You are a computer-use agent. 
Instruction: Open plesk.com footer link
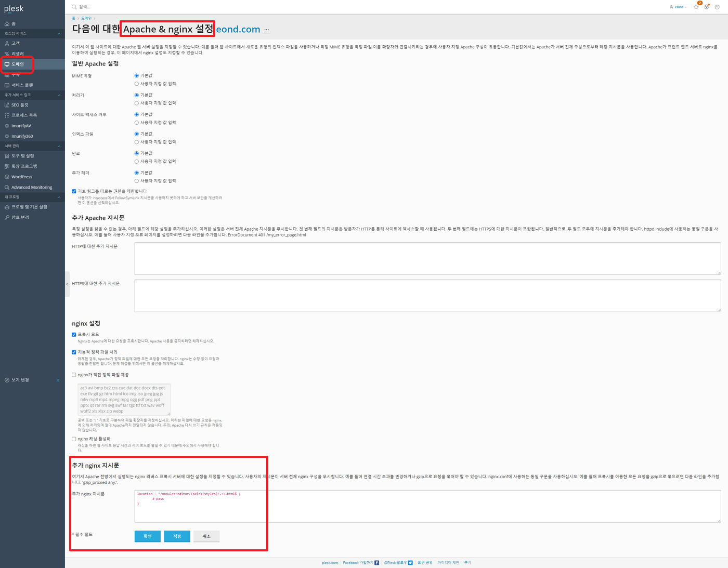point(330,563)
